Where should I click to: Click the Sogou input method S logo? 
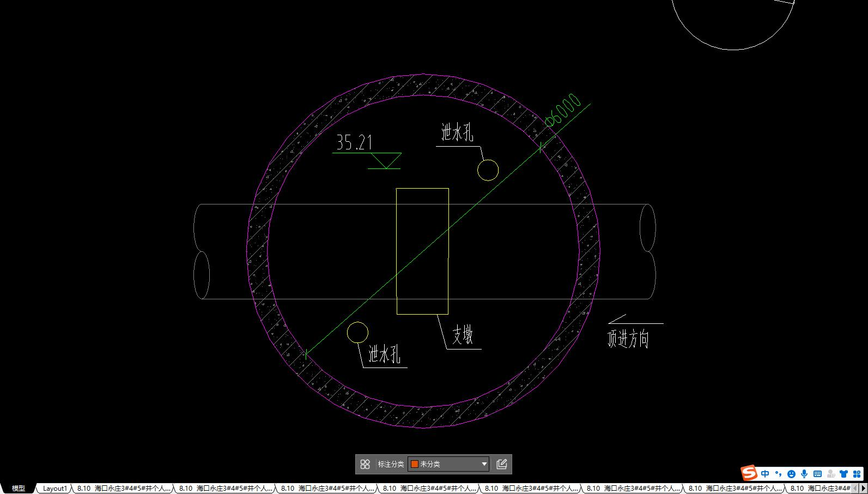(749, 473)
